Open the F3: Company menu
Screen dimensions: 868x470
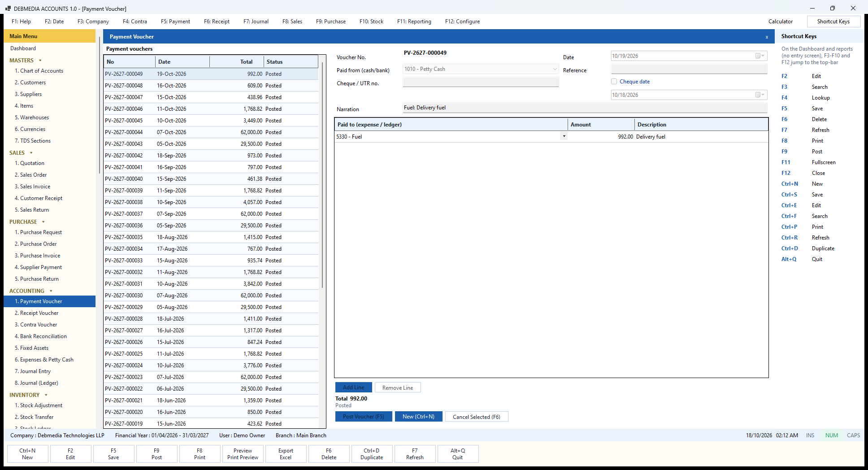[x=93, y=22]
